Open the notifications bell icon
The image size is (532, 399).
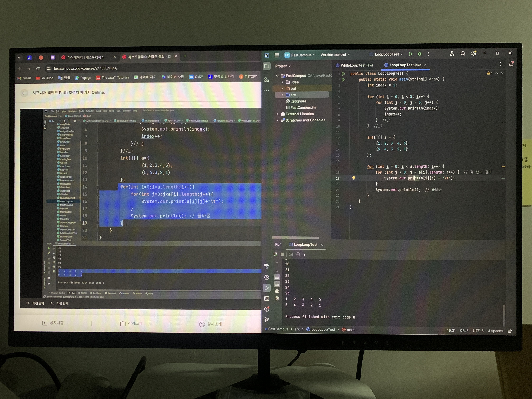coord(511,64)
